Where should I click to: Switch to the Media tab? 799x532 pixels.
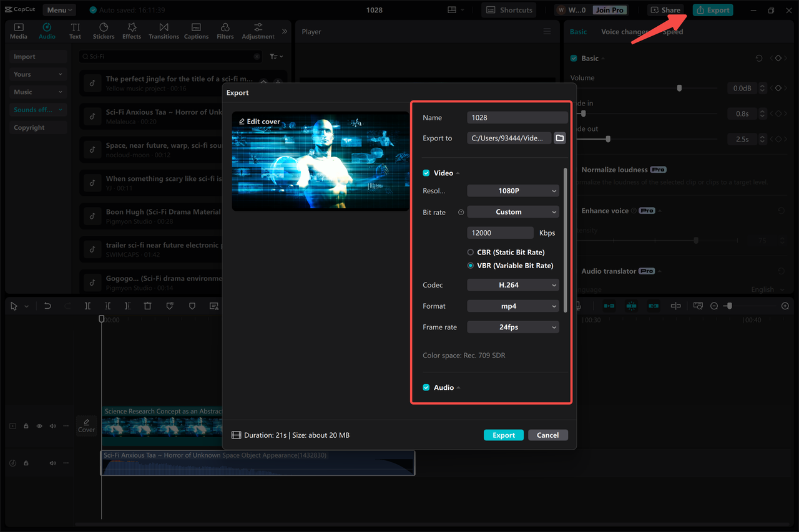point(19,31)
